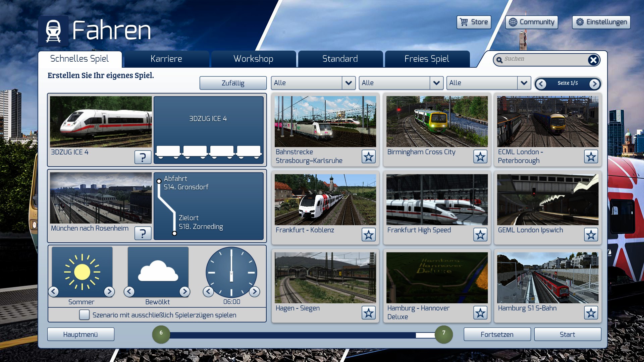Click help icon for München nach Rosenheim
644x362 pixels.
pyautogui.click(x=143, y=233)
